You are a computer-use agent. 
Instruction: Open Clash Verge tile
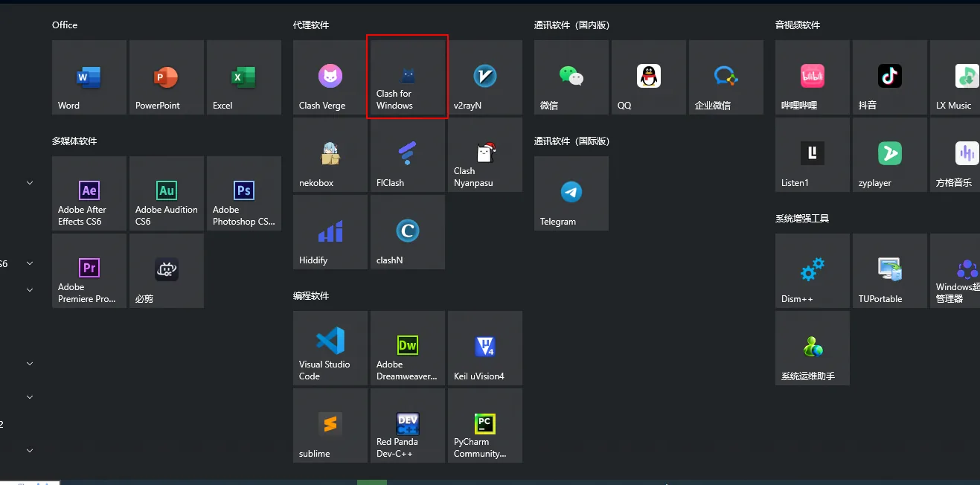pos(330,77)
